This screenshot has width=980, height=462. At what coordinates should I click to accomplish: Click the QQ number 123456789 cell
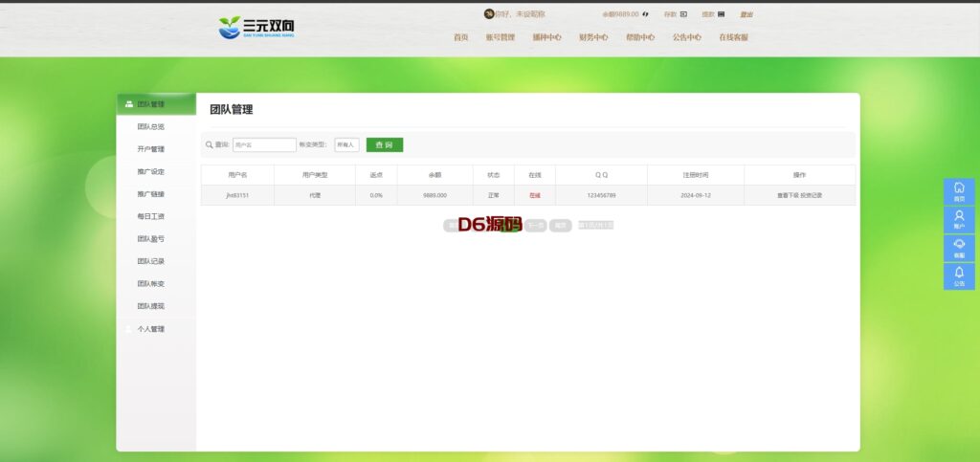(x=601, y=195)
